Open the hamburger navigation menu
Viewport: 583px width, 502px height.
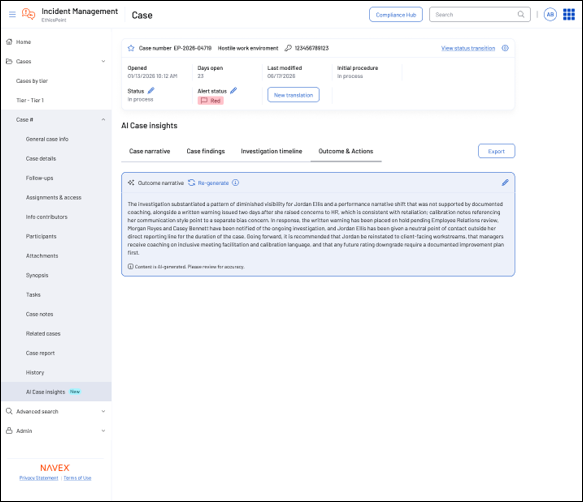point(12,15)
